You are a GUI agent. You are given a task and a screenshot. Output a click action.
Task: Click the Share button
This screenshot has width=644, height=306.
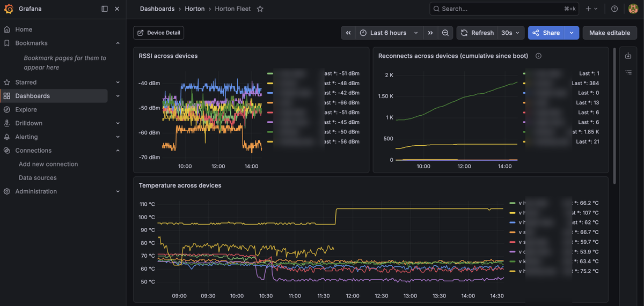coord(546,33)
